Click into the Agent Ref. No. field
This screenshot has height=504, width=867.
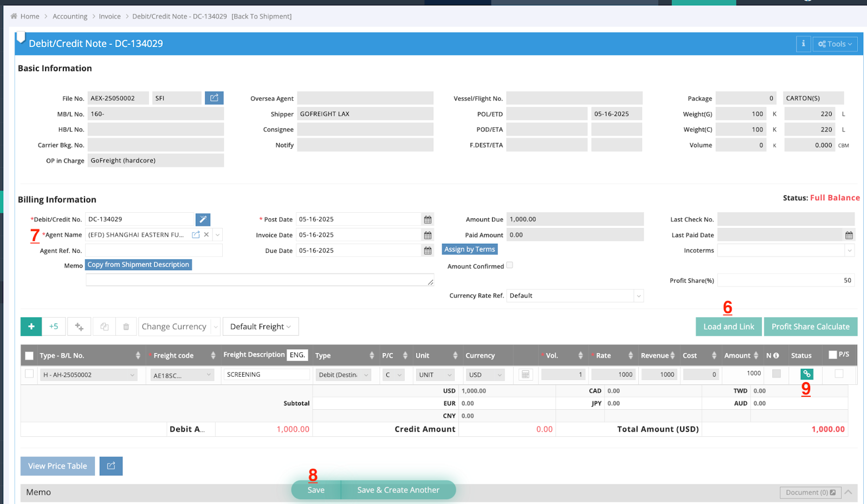point(154,251)
